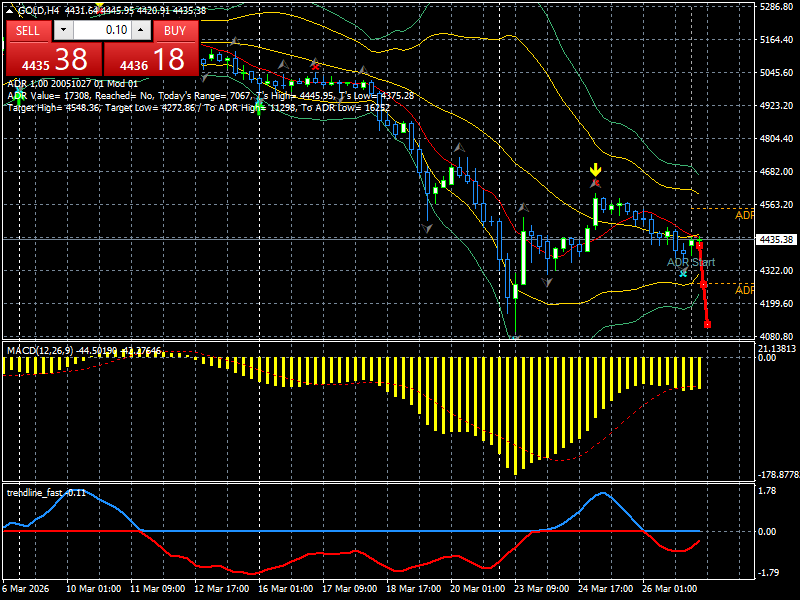
Task: Click the "6 Mar 2026" date label
Action: coord(26,588)
